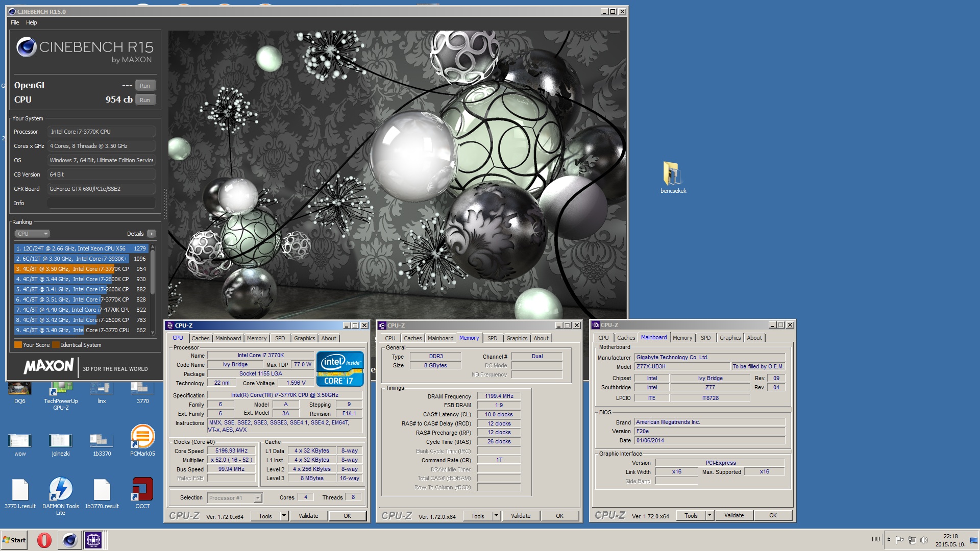Click the HU language indicator in taskbar
The width and height of the screenshot is (980, 551).
point(876,539)
